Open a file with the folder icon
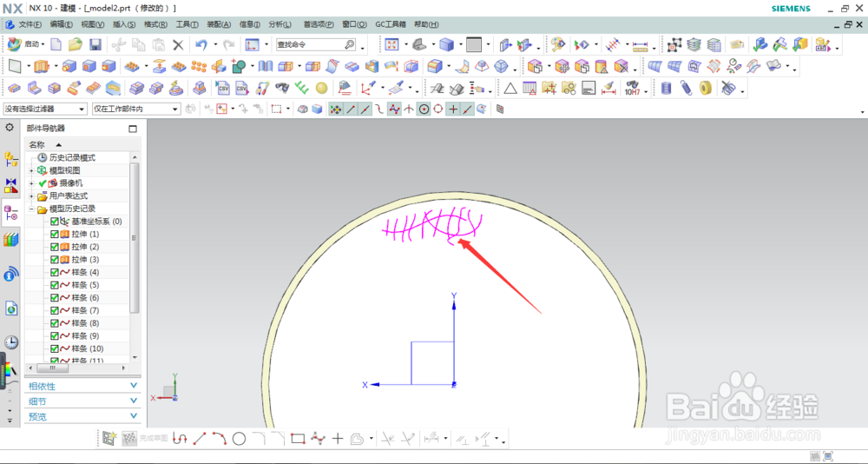The image size is (868, 464). [x=75, y=44]
